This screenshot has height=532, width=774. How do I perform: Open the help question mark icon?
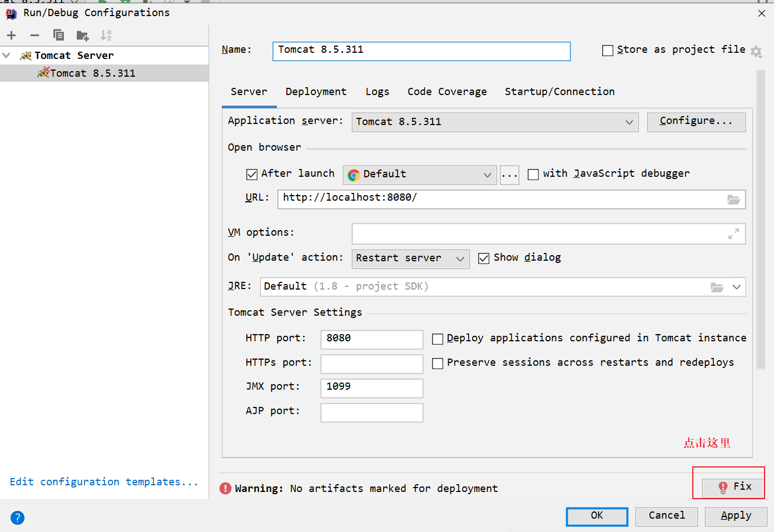point(17,518)
